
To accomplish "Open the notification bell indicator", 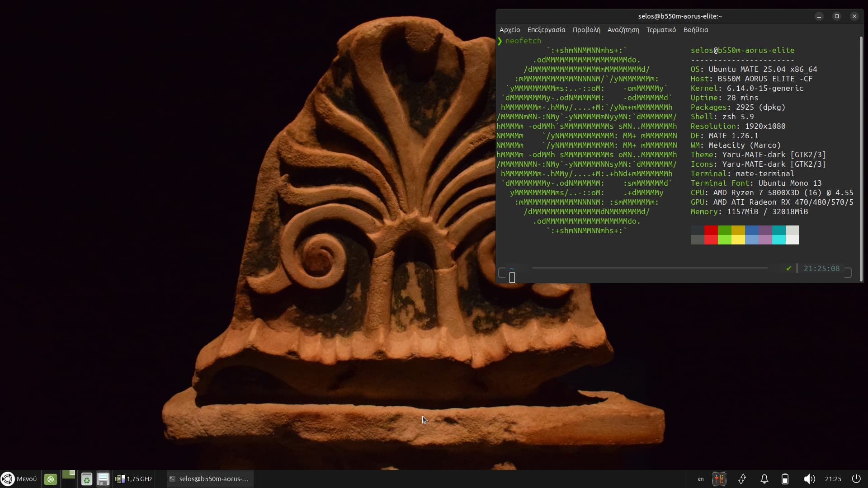I will click(x=764, y=479).
